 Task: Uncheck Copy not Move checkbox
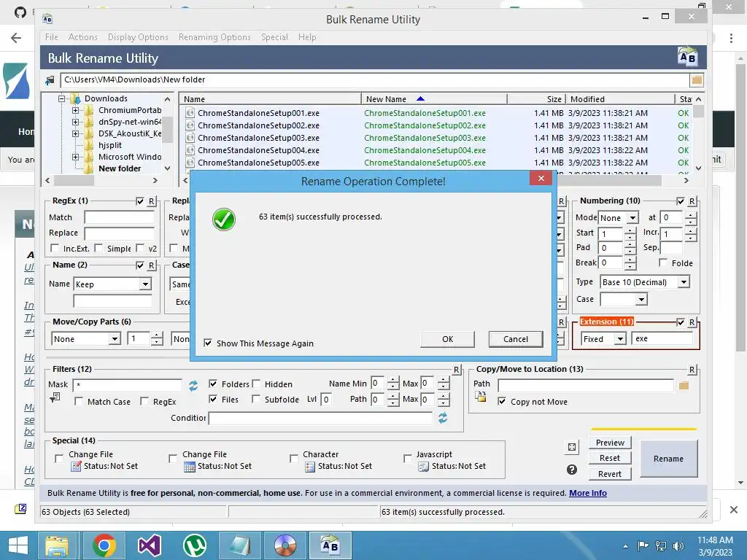(502, 402)
